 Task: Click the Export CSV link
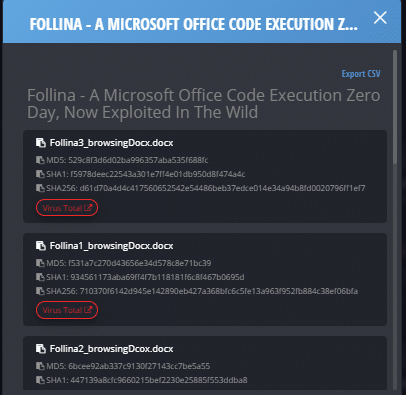click(x=361, y=74)
